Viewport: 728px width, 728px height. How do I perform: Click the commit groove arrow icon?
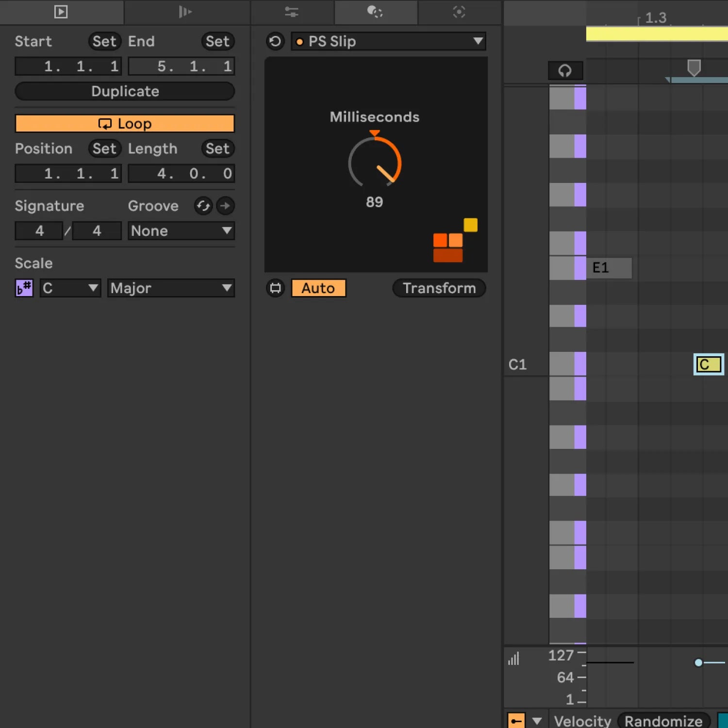tap(225, 206)
